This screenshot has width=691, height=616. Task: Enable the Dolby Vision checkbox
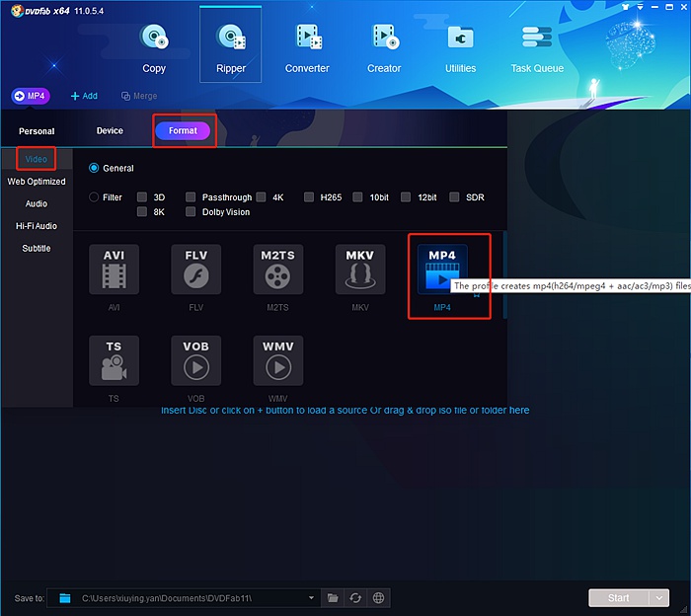(x=191, y=211)
